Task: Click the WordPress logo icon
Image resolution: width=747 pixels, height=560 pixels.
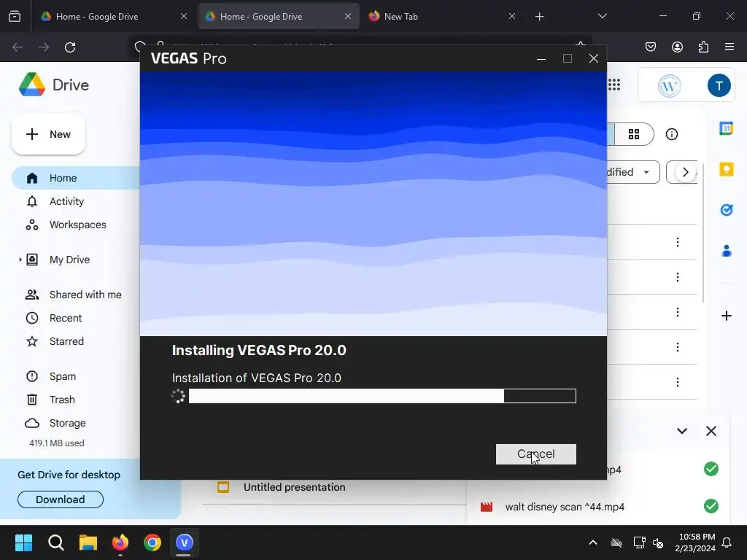Action: (670, 86)
